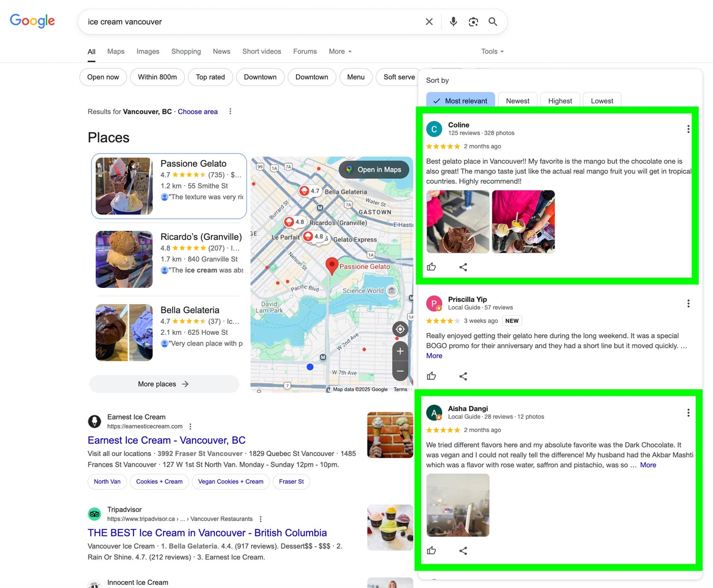Viewport: 713px width, 588px height.
Task: Expand Aisha Dangi's review with More
Action: tap(648, 465)
